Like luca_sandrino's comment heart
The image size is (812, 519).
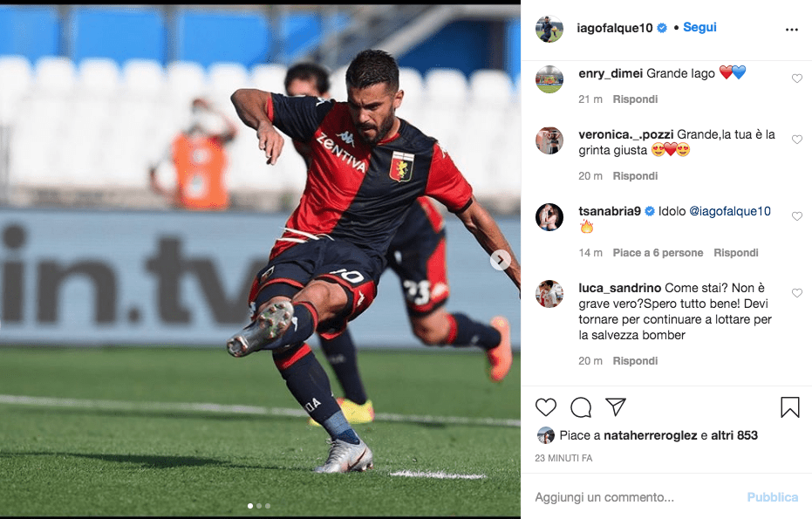pyautogui.click(x=797, y=293)
